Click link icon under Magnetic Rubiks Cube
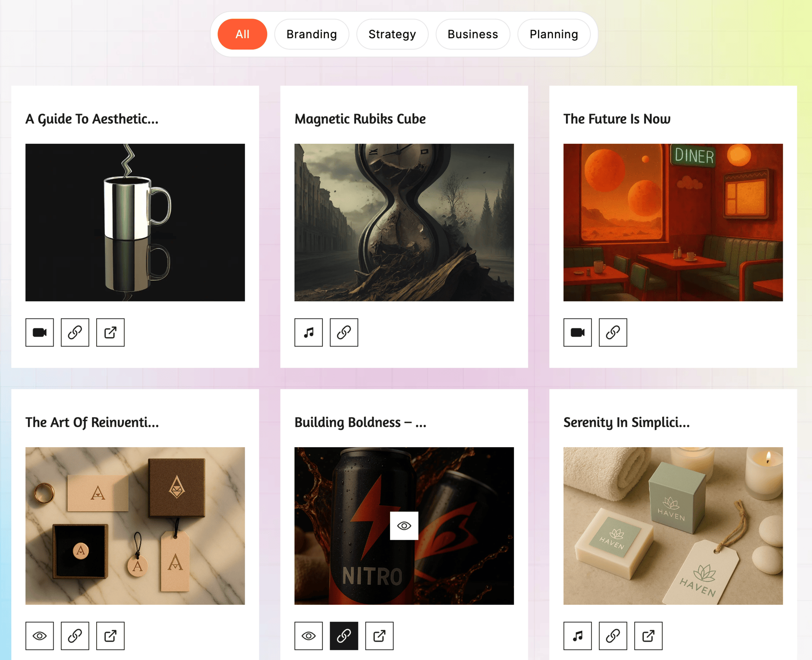The height and width of the screenshot is (660, 812). point(344,332)
